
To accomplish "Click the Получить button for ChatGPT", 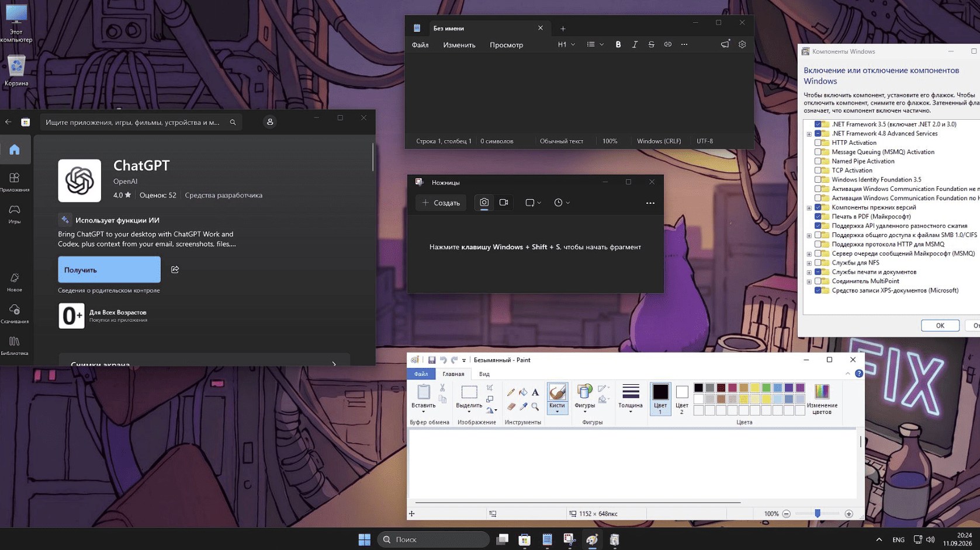I will pos(109,270).
